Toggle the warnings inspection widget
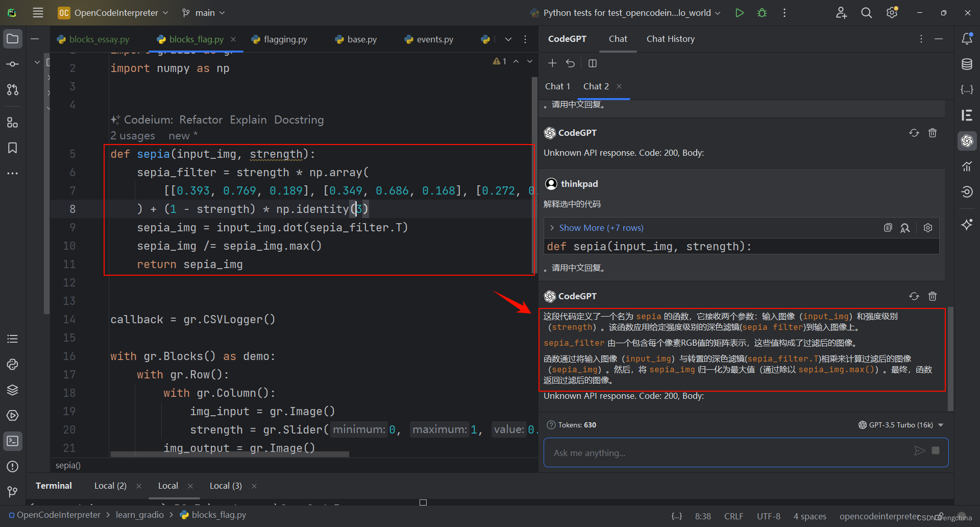The height and width of the screenshot is (527, 980). point(500,61)
